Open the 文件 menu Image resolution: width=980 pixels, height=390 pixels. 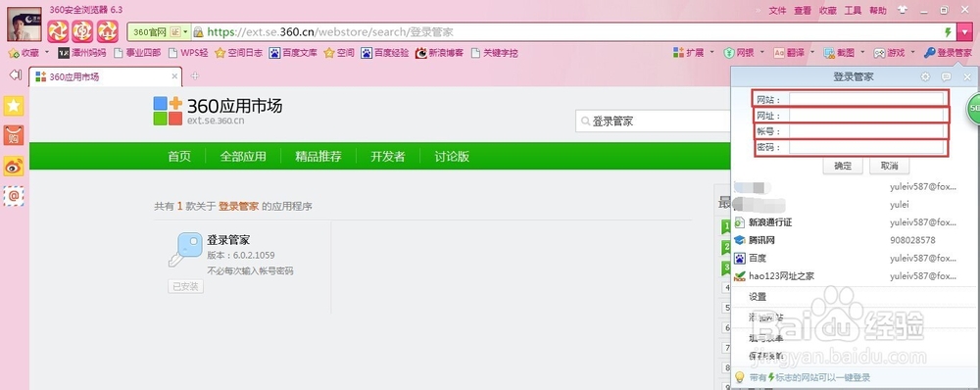coord(777,10)
